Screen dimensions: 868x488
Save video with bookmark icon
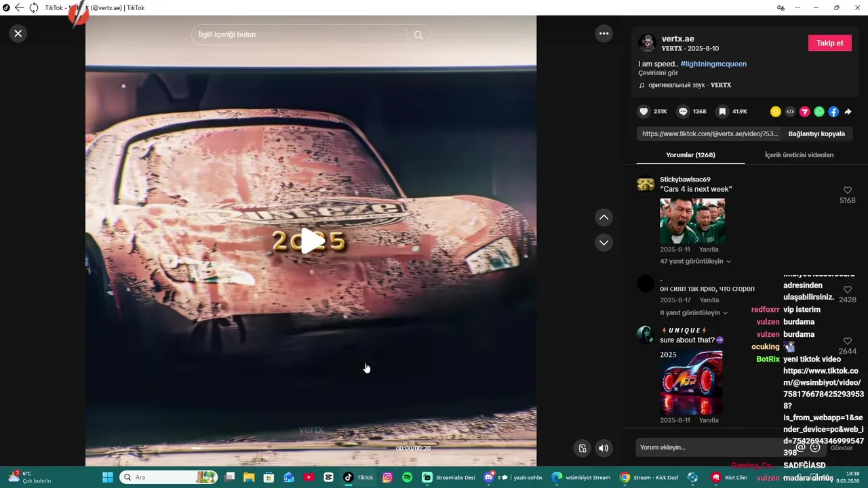722,111
